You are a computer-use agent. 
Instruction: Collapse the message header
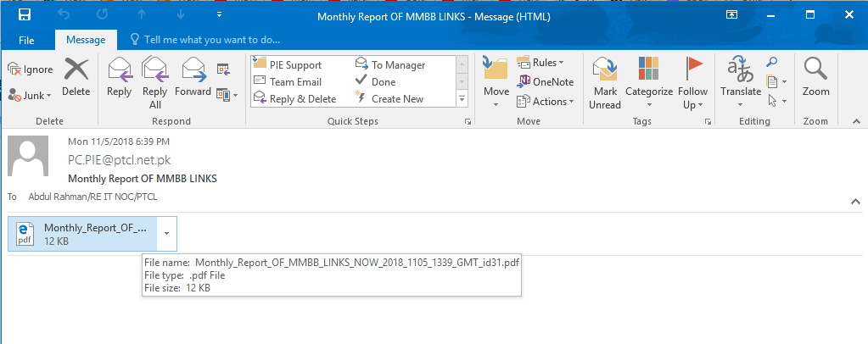(x=856, y=202)
